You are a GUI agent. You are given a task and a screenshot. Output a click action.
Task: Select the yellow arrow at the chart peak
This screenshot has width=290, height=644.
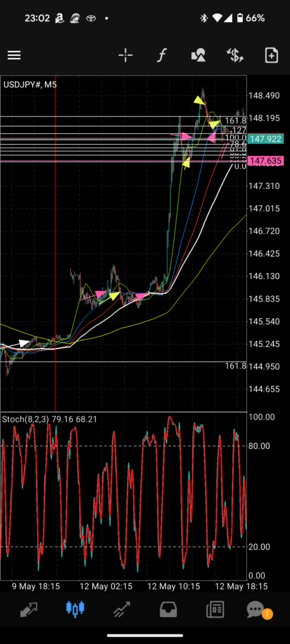(199, 100)
